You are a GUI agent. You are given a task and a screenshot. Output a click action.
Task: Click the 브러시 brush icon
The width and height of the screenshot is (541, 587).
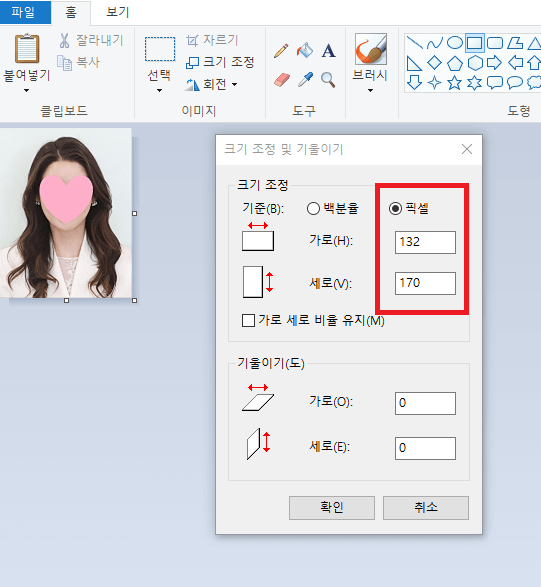click(371, 49)
